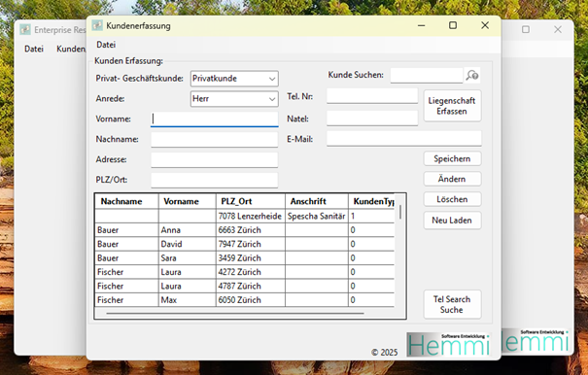This screenshot has width=588, height=375.
Task: Focus the Vorname input field
Action: 215,119
